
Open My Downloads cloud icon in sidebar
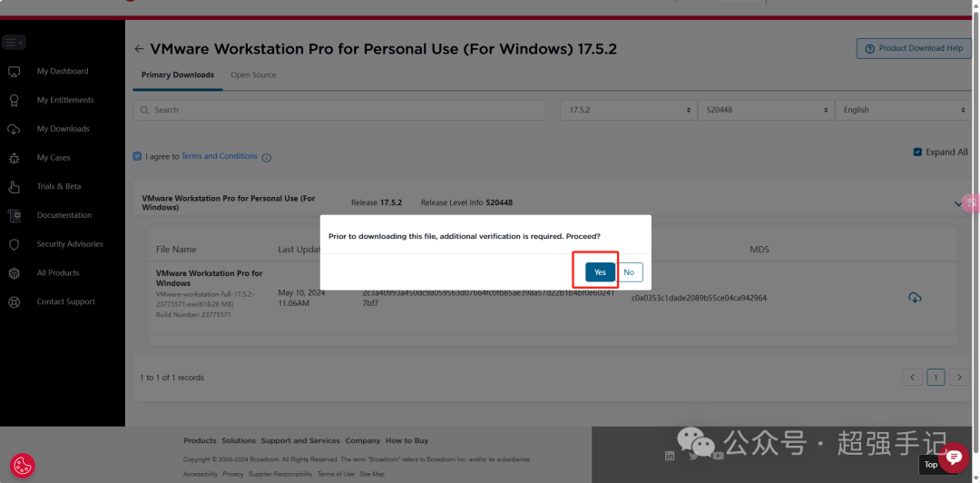15,129
